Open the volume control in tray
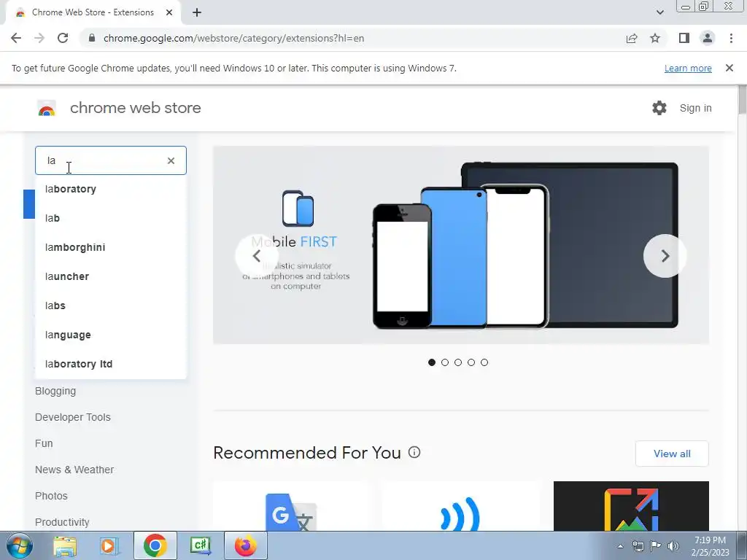This screenshot has height=560, width=747. pyautogui.click(x=673, y=546)
